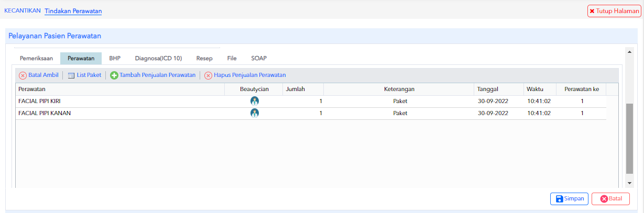
Task: Click the scrollbar down arrow
Action: [630, 183]
